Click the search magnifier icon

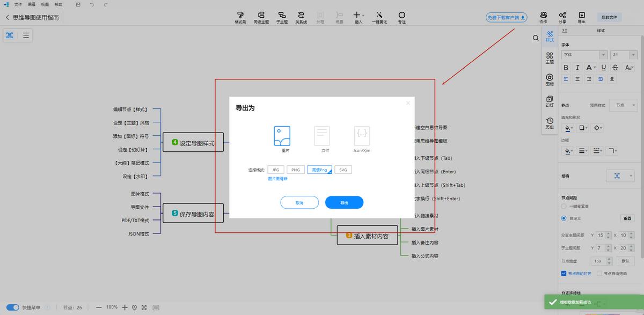536,38
